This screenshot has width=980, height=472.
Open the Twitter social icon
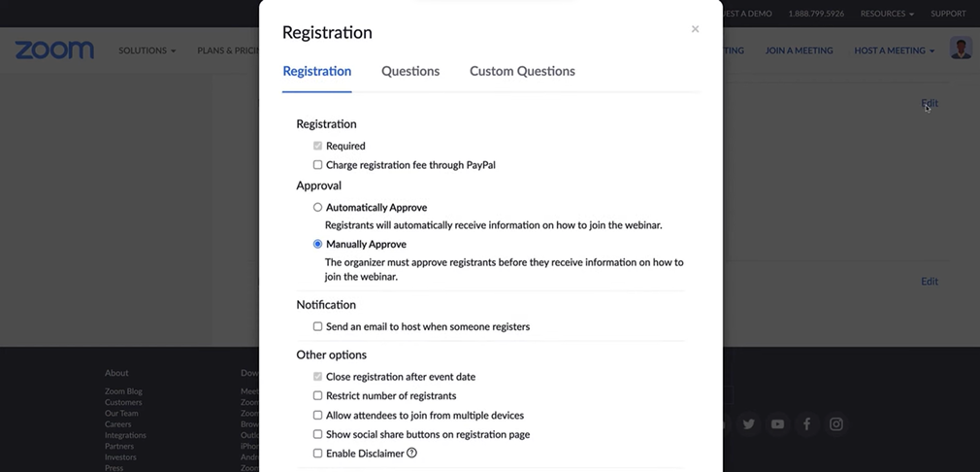tap(748, 423)
